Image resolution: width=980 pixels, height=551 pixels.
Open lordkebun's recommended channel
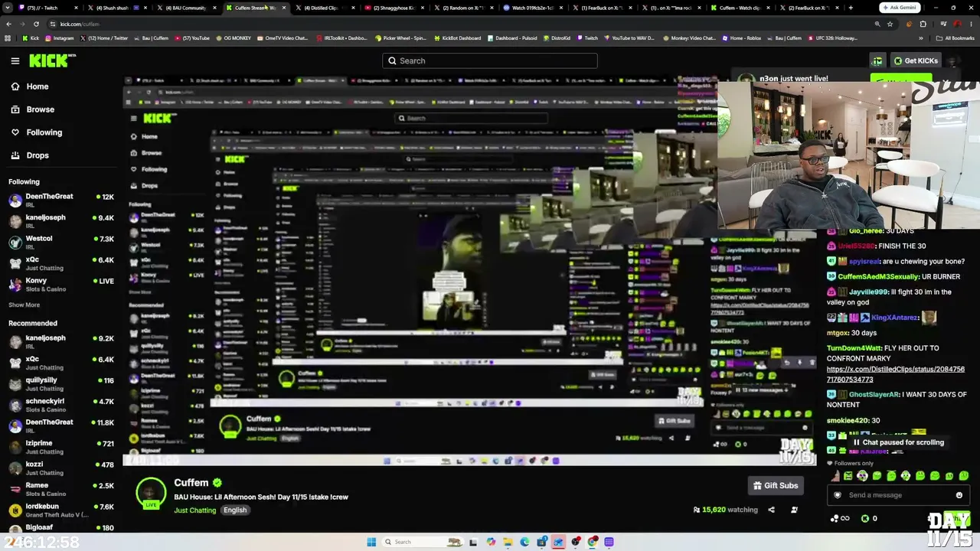[x=61, y=510]
